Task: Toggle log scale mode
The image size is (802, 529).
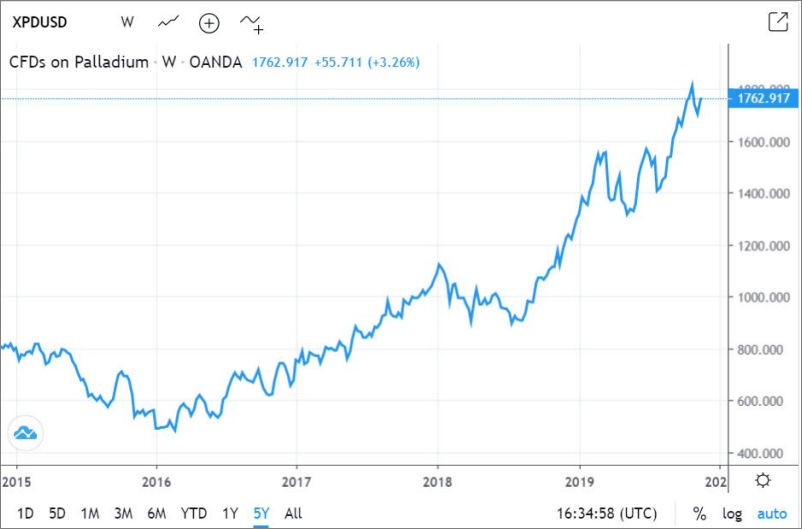Action: 733,513
